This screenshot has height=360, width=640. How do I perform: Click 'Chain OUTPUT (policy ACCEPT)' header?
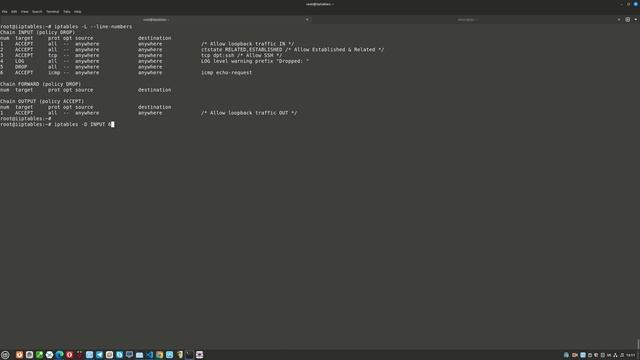[x=42, y=101]
